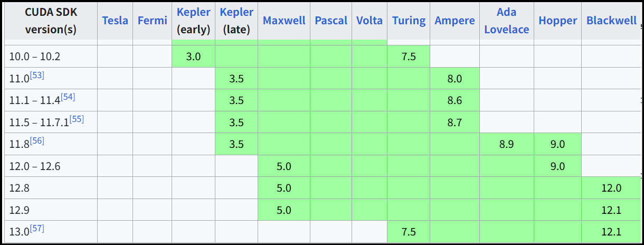The height and width of the screenshot is (245, 644).
Task: Jump to footnote 57 for version 13.0
Action: pos(37,229)
